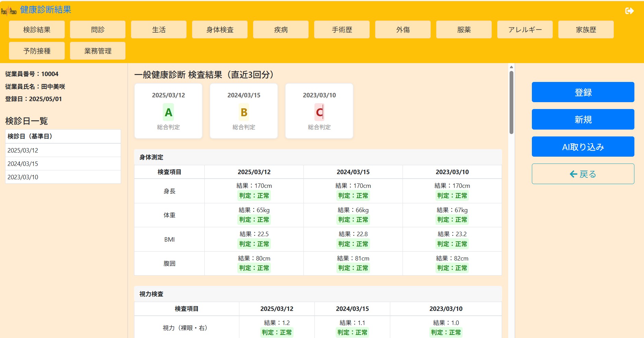The image size is (644, 338).
Task: Choose 2023/03/10 from checkup date list
Action: pos(63,177)
